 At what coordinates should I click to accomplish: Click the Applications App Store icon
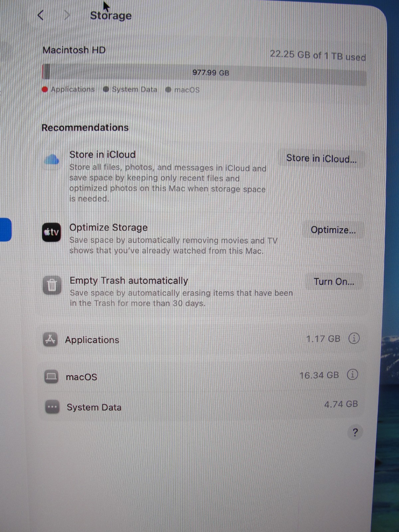coord(50,339)
